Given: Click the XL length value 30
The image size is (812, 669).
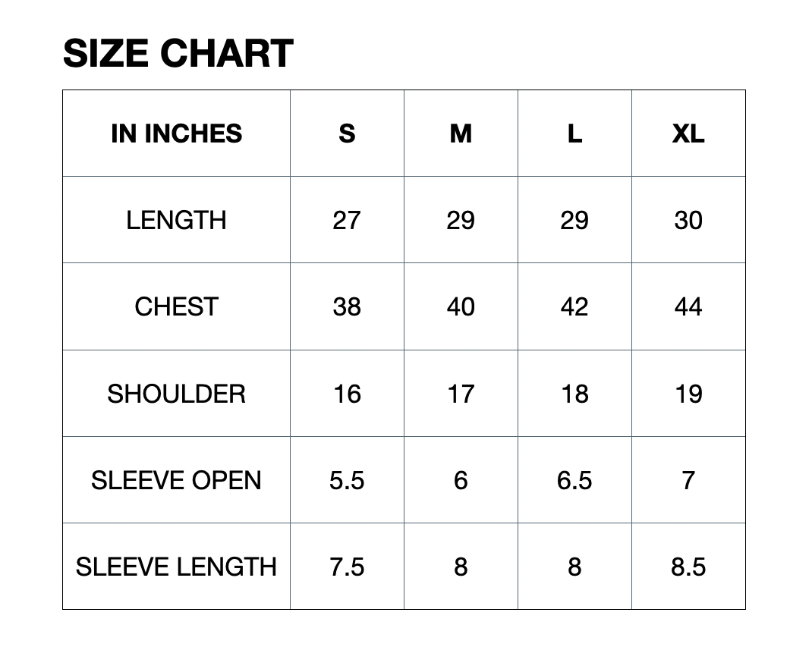Looking at the screenshot, I should tap(688, 220).
